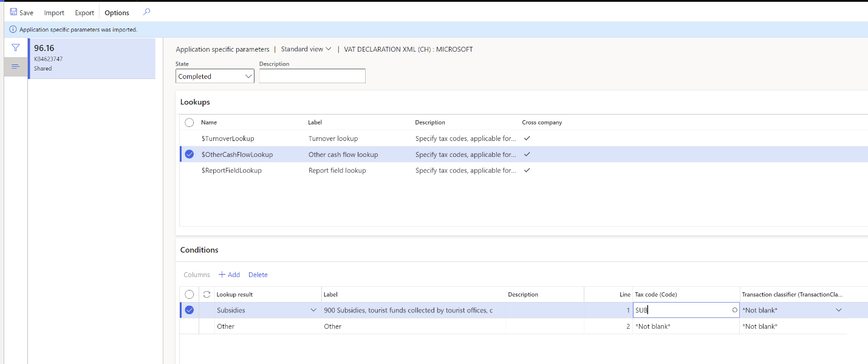Open the State dropdown showing Completed
Screen dimensions: 868x364
click(215, 76)
